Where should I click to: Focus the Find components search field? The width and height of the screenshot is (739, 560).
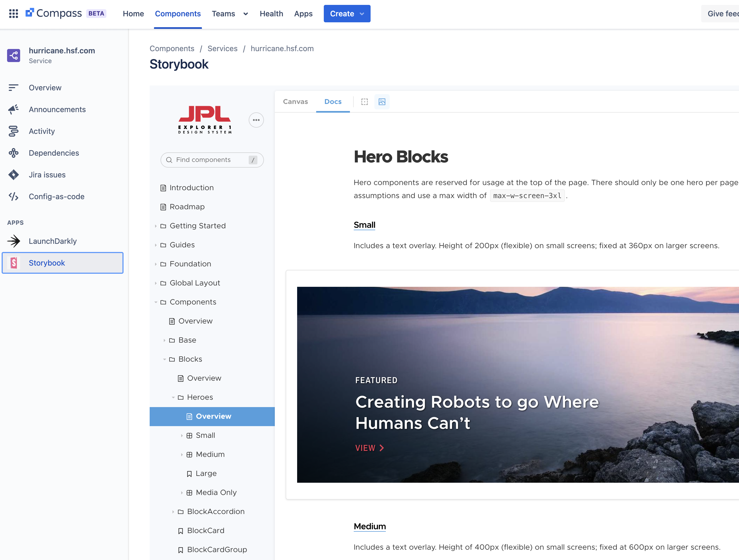click(212, 160)
